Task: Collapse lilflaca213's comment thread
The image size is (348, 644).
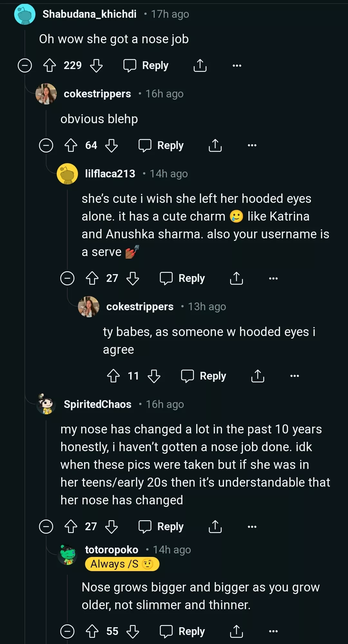Action: click(67, 278)
